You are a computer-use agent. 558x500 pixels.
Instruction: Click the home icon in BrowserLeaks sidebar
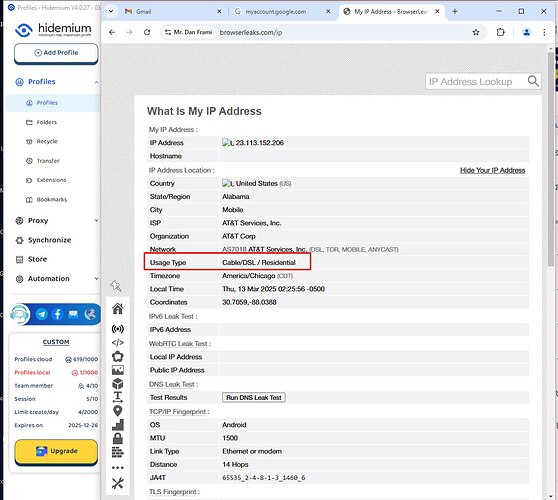(117, 309)
